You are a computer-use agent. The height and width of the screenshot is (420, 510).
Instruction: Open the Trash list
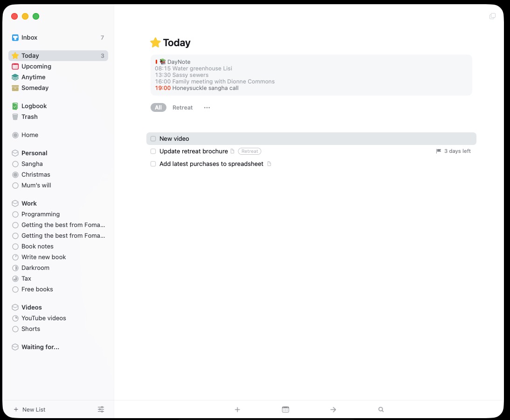point(29,117)
